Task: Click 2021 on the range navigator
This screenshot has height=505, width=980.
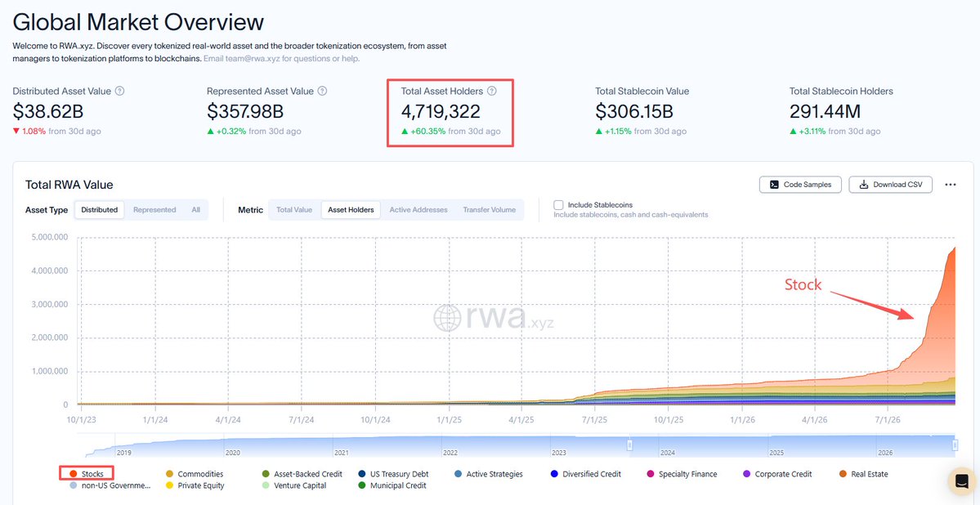Action: click(342, 453)
